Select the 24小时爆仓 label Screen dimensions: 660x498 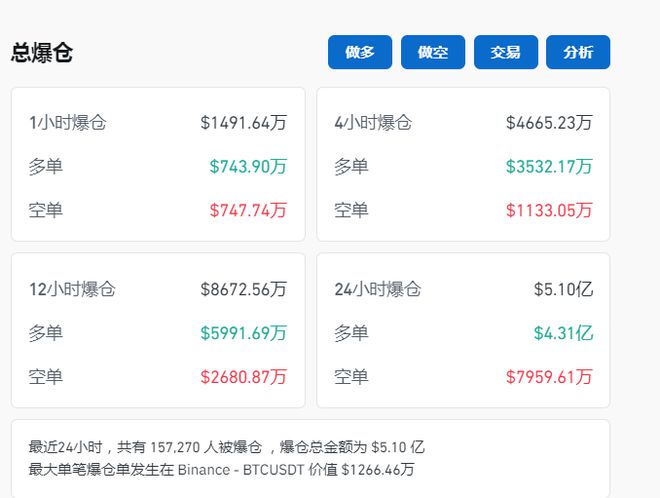click(378, 290)
